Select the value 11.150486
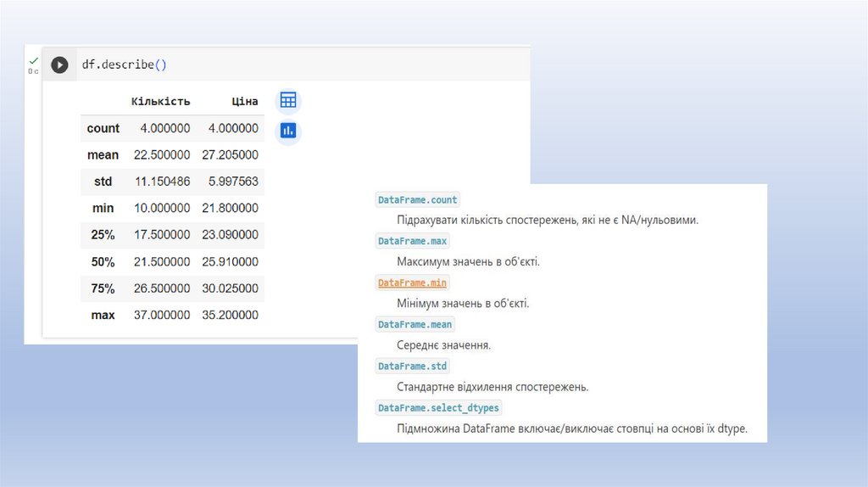The width and height of the screenshot is (868, 487). (x=162, y=182)
